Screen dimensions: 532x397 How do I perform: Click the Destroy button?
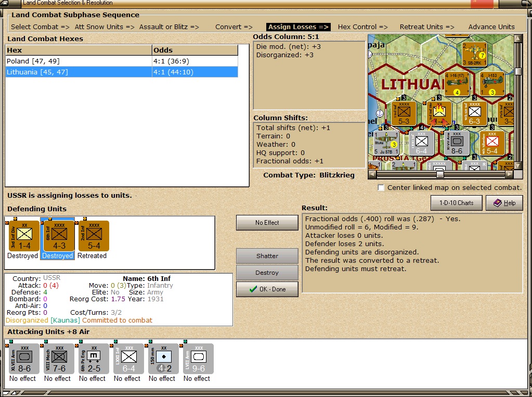point(267,272)
